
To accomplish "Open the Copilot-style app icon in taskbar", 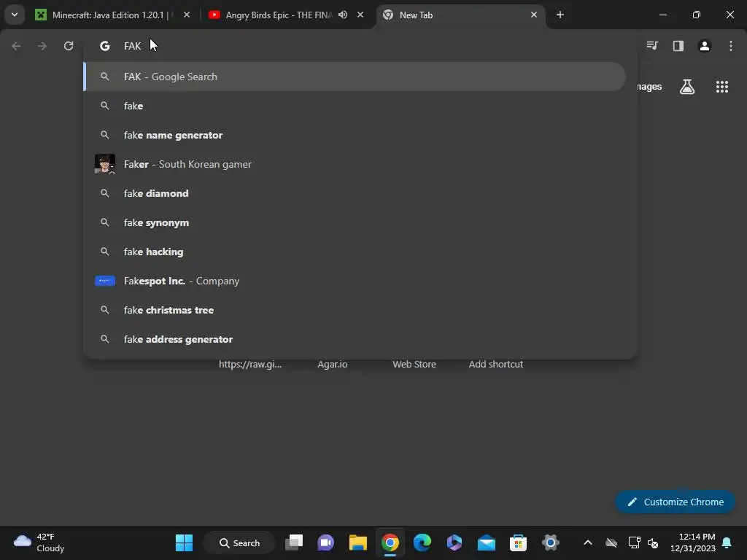I will [x=454, y=542].
